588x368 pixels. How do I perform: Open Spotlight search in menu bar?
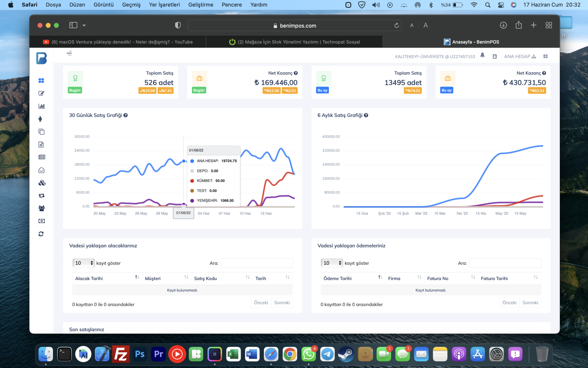point(488,5)
